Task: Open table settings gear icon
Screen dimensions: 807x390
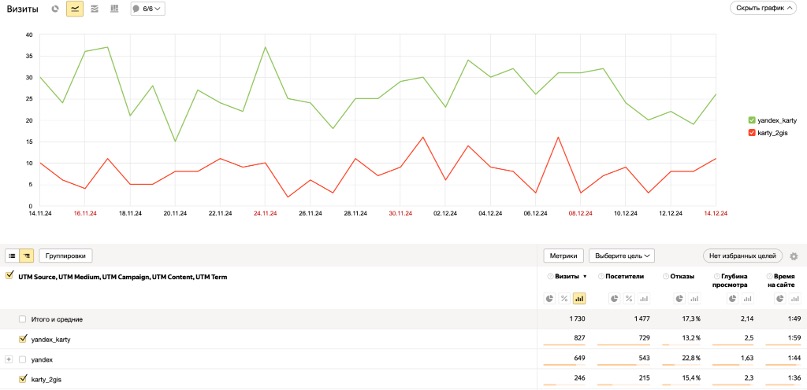Action: 794,256
